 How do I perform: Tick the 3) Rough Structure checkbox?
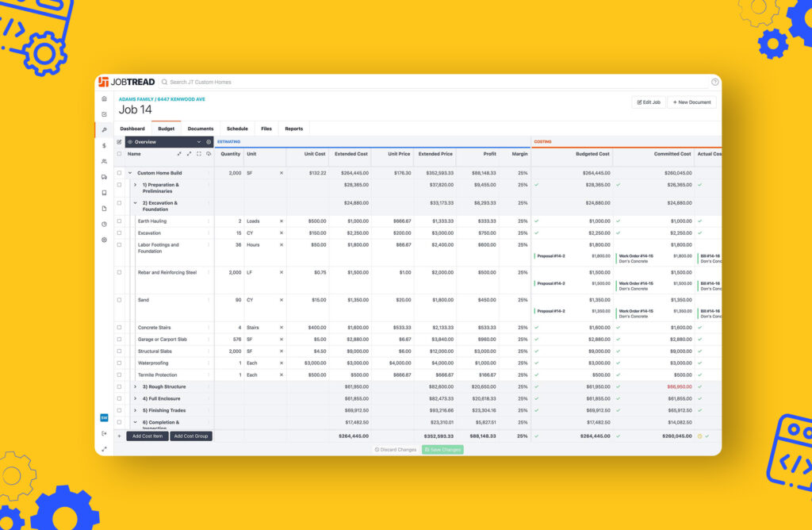[119, 387]
